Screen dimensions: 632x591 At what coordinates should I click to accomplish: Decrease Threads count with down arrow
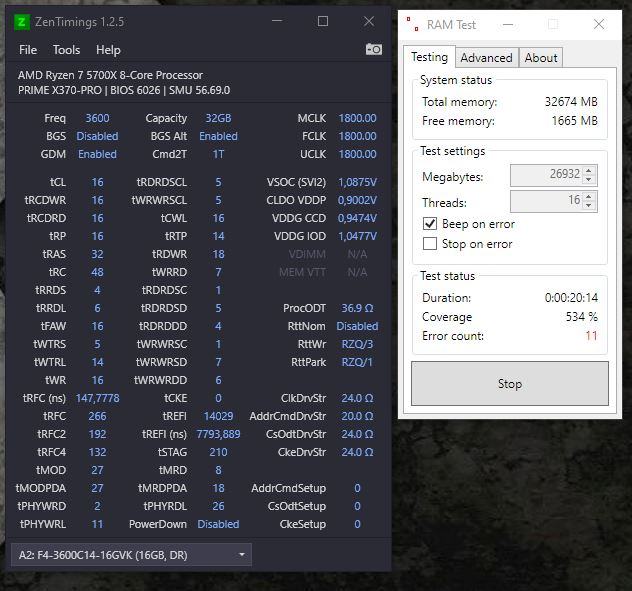click(589, 205)
